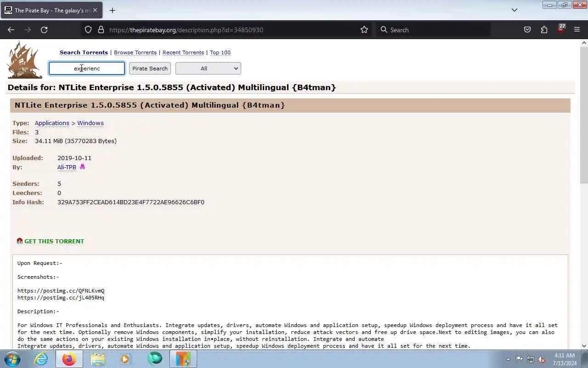Click the scrollbar up arrow

click(584, 43)
